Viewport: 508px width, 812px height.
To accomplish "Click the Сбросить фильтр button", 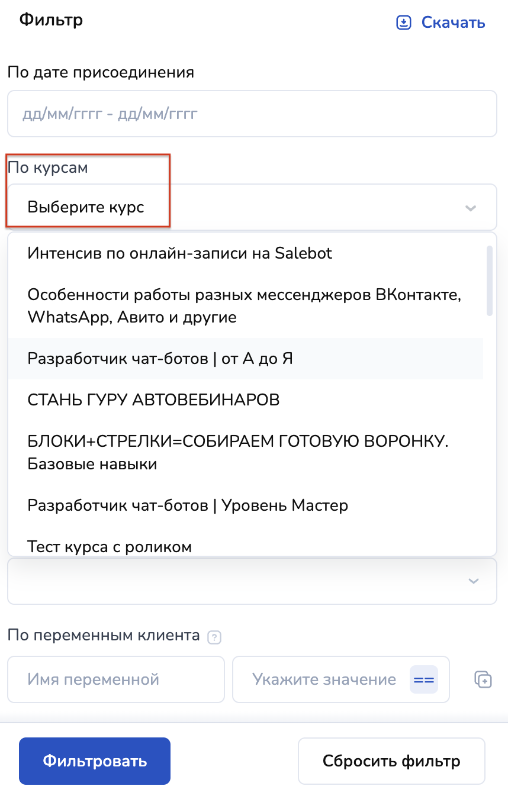I will pos(391,761).
